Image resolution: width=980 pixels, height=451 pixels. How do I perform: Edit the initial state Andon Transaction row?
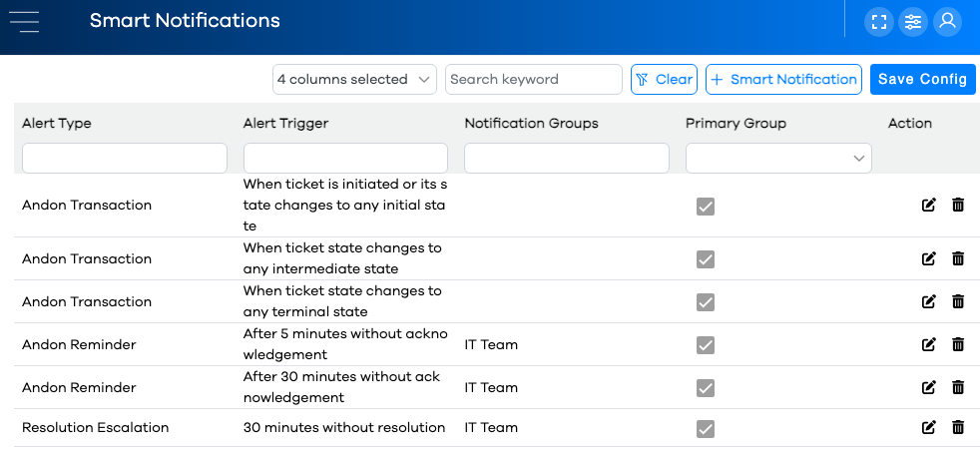929,205
